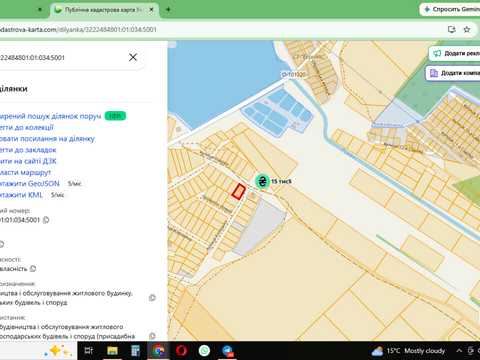Open the weather widget showing 15°C
Screen dimensions: 480x360
click(408, 351)
